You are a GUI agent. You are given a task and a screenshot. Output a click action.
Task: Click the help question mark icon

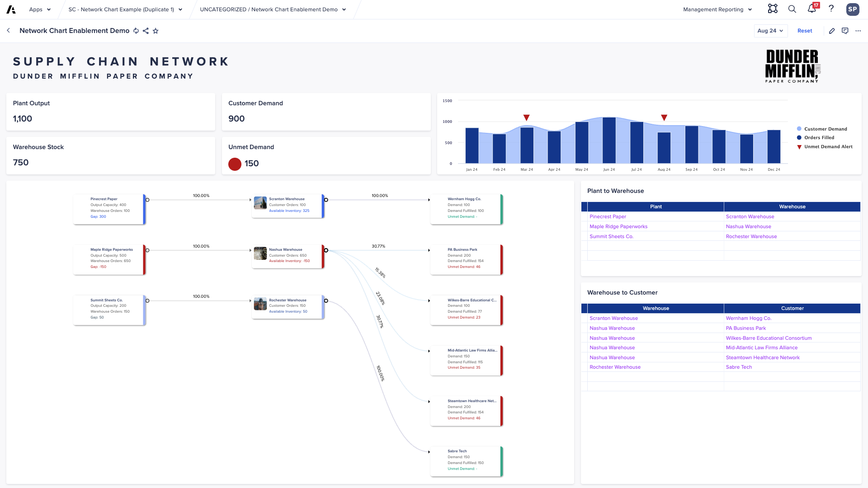click(831, 9)
